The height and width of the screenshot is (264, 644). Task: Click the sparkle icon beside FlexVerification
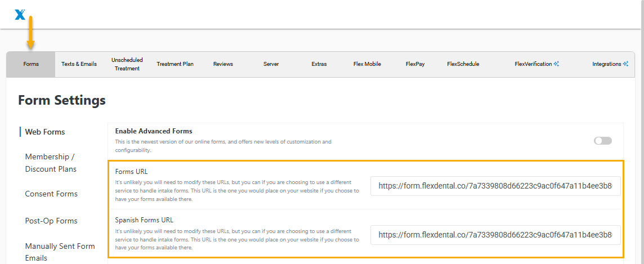(x=556, y=64)
